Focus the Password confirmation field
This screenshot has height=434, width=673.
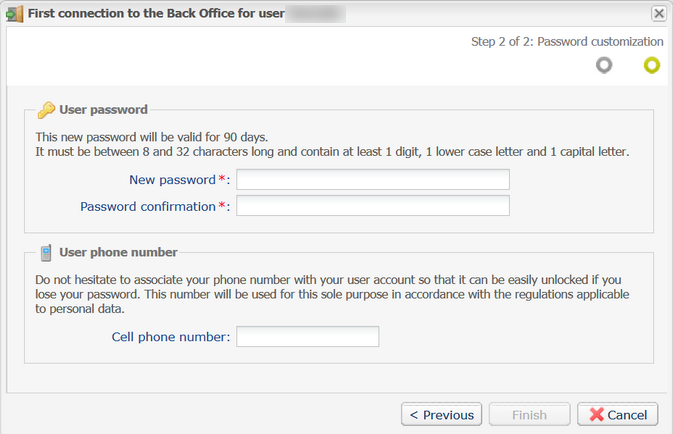click(373, 206)
